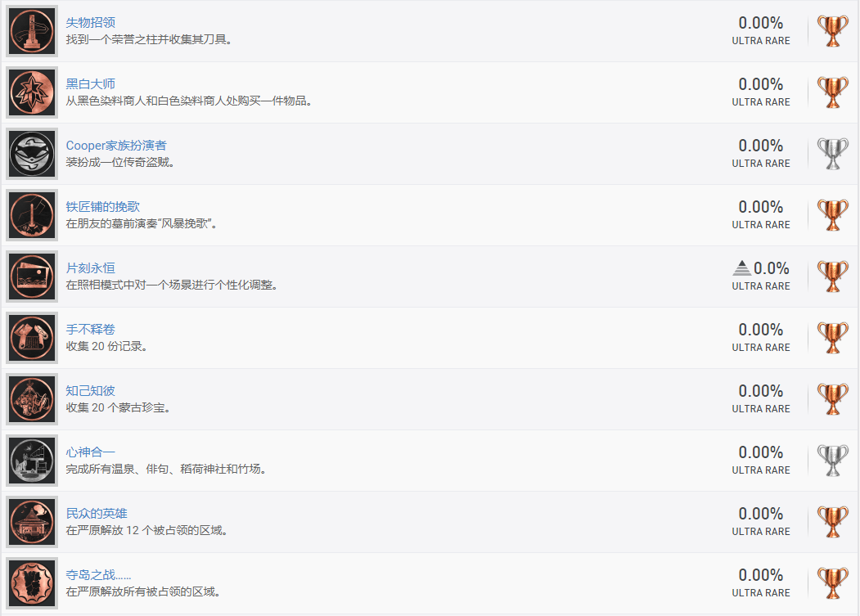Screen dimensions: 860x616
Task: Open the Cooper家族扮演者 trophy link
Action: pos(116,145)
